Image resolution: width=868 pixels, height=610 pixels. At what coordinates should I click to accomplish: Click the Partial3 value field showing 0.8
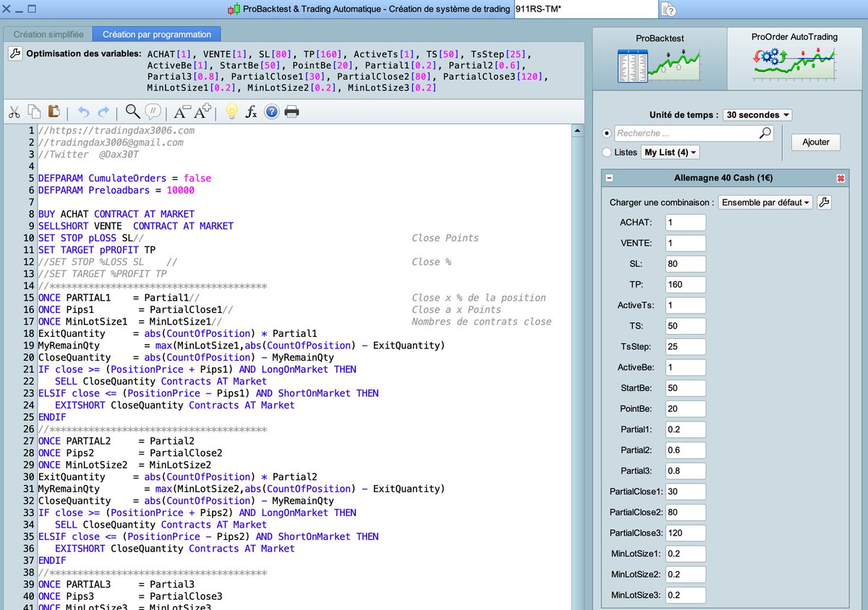click(x=685, y=471)
